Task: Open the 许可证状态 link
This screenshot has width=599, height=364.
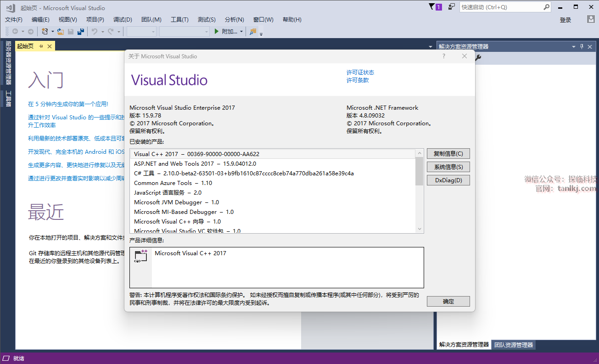Action: point(360,73)
